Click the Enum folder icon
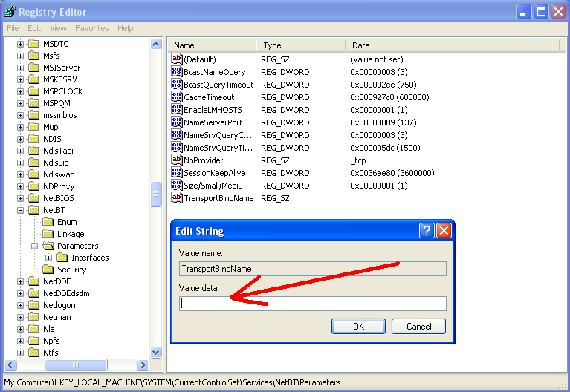Screen dimensions: 570x392 (48, 221)
